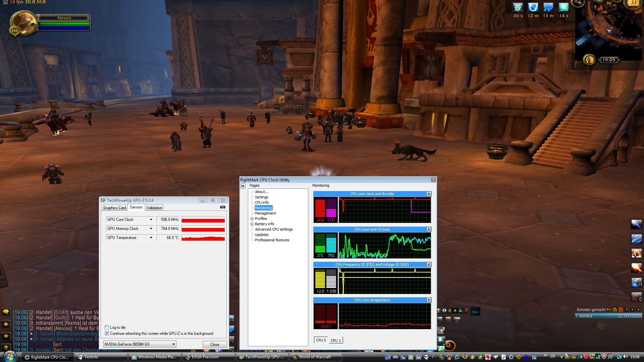The width and height of the screenshot is (644, 362).
Task: Expand the Profiles tree node
Action: (252, 219)
